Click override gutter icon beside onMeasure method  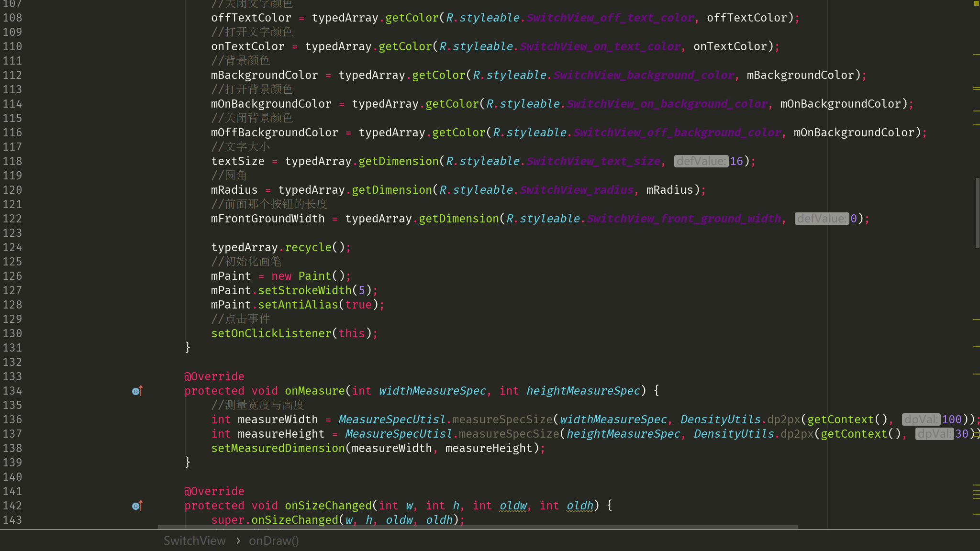tap(137, 391)
